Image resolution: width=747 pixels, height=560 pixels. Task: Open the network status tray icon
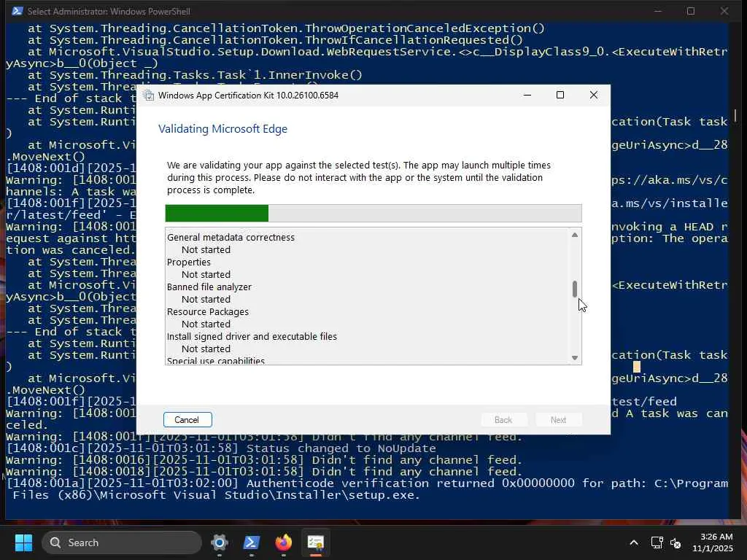tap(657, 542)
